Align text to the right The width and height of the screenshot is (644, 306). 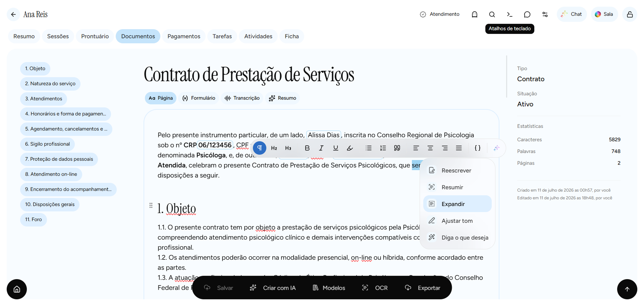pos(445,148)
